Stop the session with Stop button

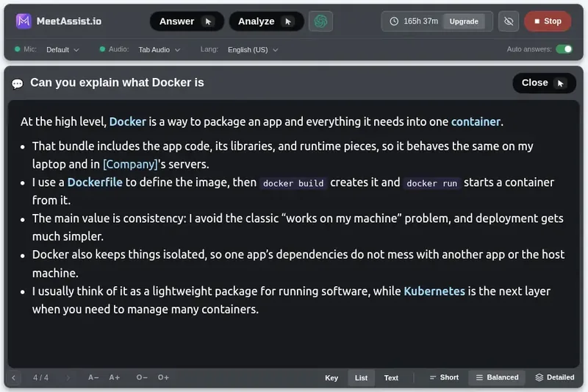click(x=548, y=21)
